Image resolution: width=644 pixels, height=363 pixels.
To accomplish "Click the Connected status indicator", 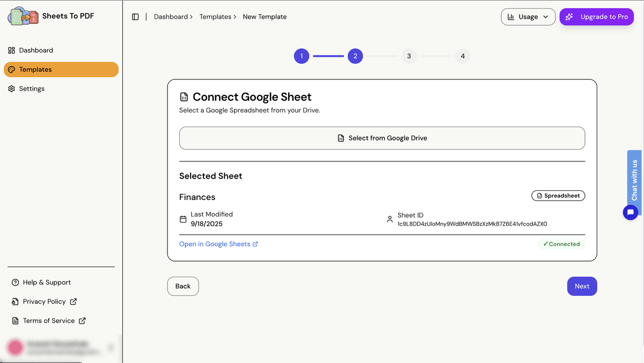I will tap(561, 244).
